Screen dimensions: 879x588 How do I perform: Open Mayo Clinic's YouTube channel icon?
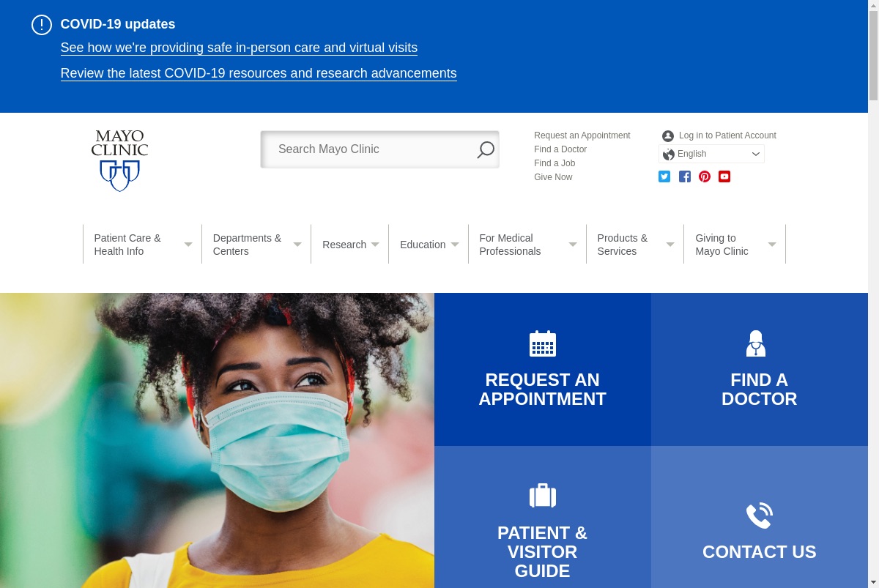click(x=724, y=176)
